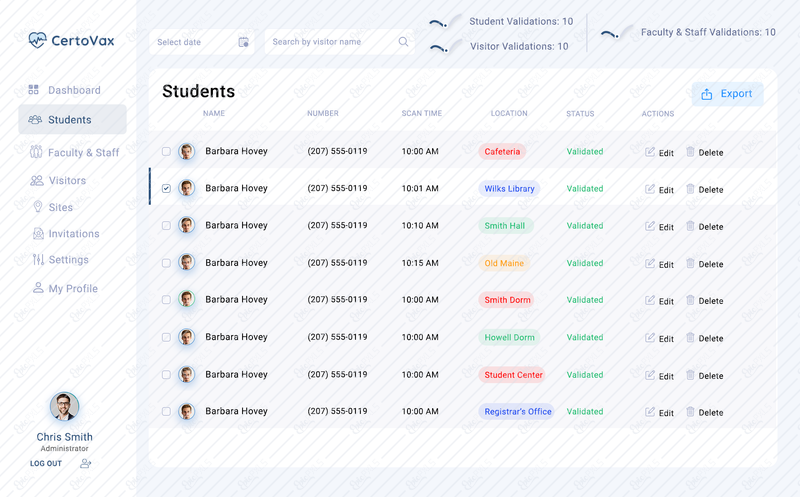Image resolution: width=800 pixels, height=497 pixels.
Task: Click the Edit pencil icon in Cafeteria row
Action: pyautogui.click(x=649, y=152)
